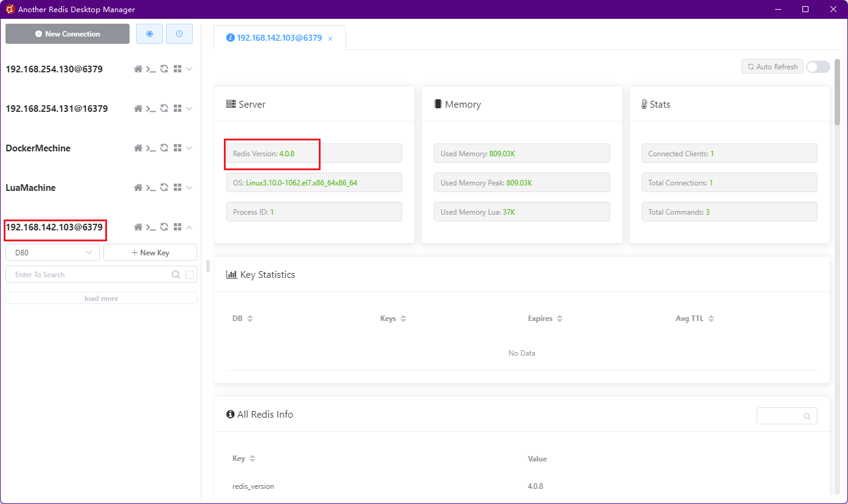Open home status for LuaMachine connection

138,188
